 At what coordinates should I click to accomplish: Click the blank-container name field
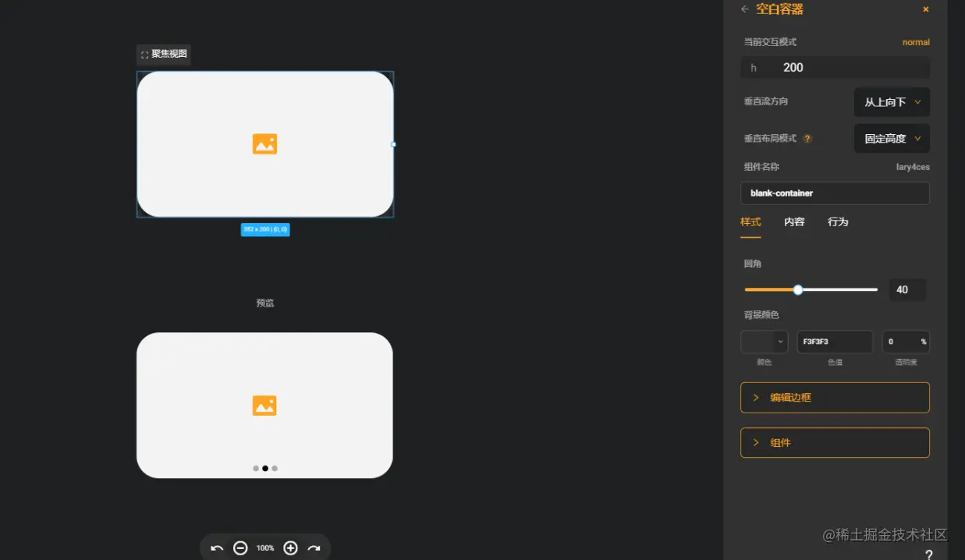835,193
